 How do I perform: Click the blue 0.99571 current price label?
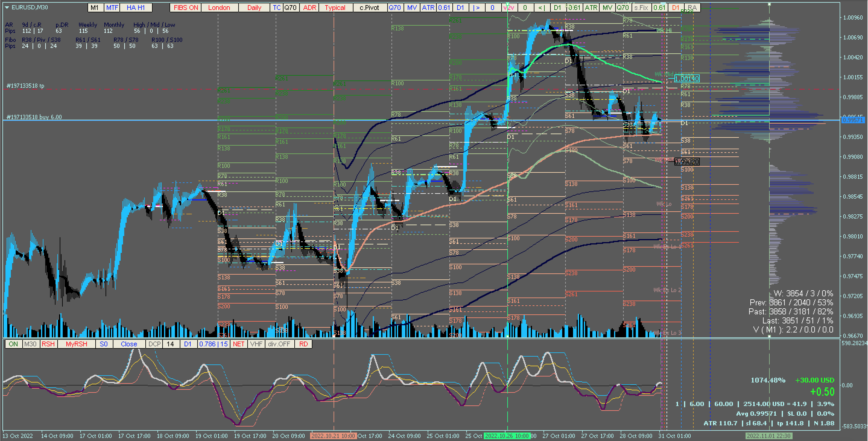coord(853,120)
